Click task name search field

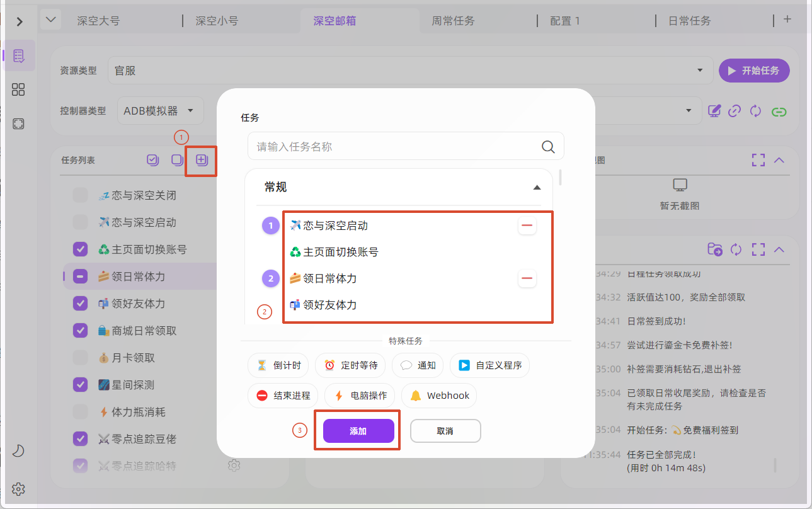click(405, 146)
